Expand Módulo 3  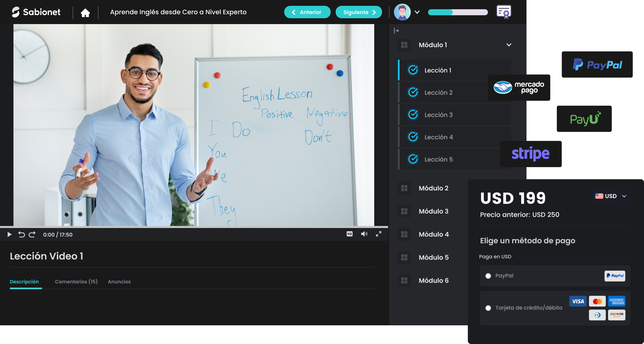[433, 211]
